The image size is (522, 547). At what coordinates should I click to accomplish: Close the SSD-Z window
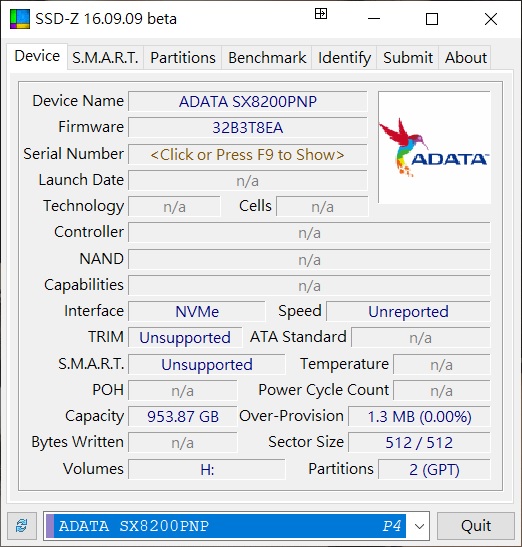491,19
